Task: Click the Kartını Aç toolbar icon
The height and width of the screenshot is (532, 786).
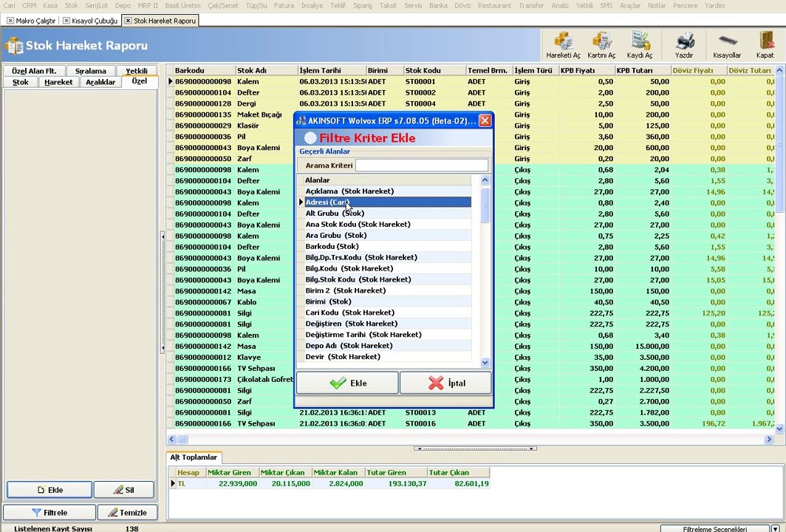Action: click(x=601, y=45)
